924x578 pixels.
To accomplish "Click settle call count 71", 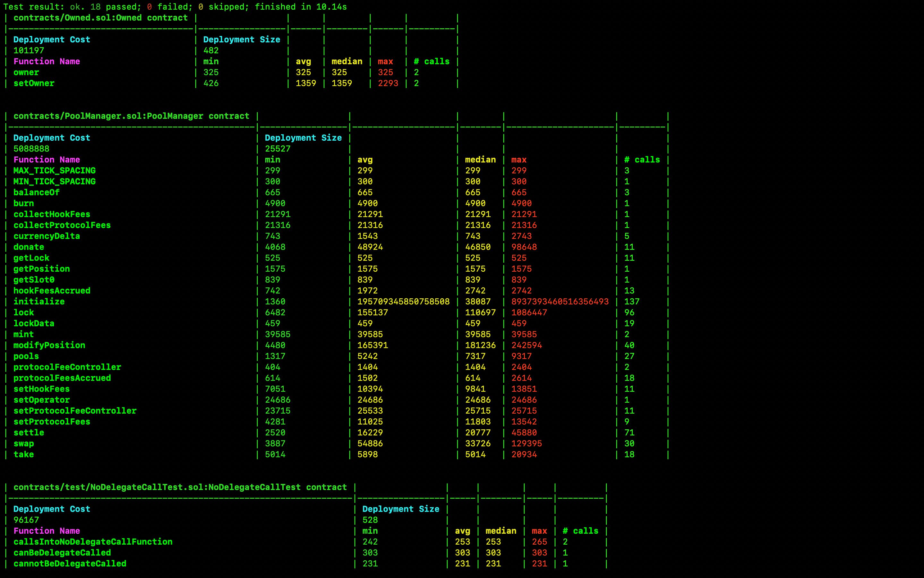I will point(629,433).
